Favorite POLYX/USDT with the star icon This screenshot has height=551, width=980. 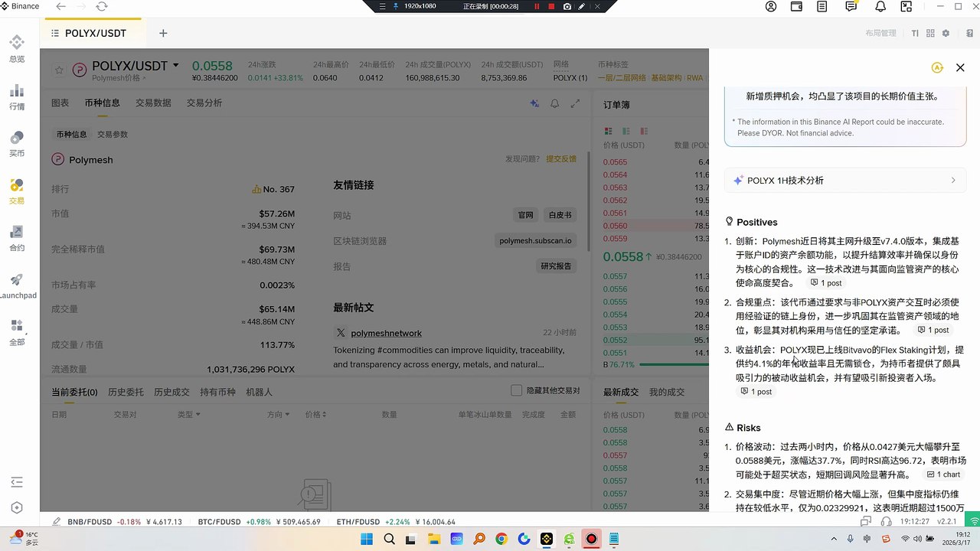click(x=59, y=70)
